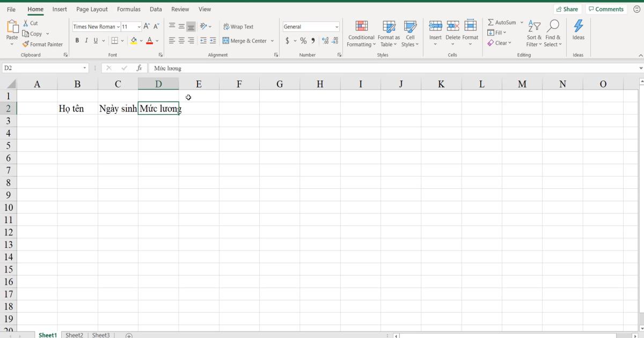Select the Italic formatting icon

pos(86,40)
